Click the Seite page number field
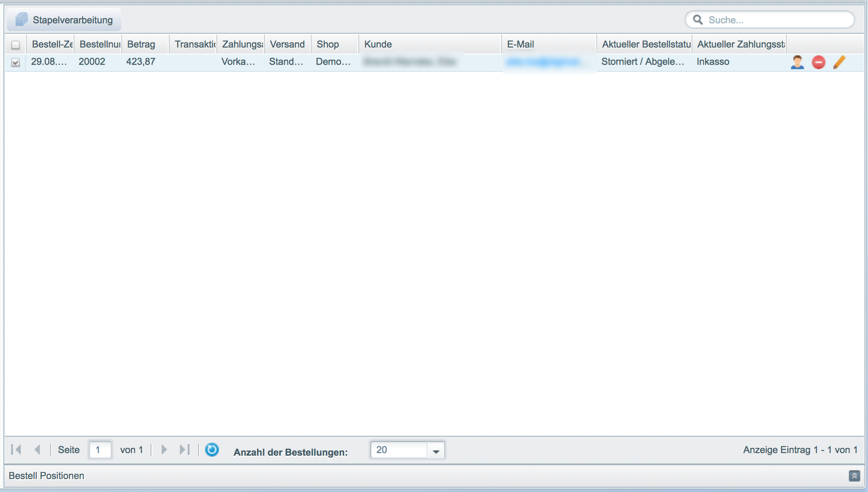The image size is (868, 492). [x=100, y=450]
